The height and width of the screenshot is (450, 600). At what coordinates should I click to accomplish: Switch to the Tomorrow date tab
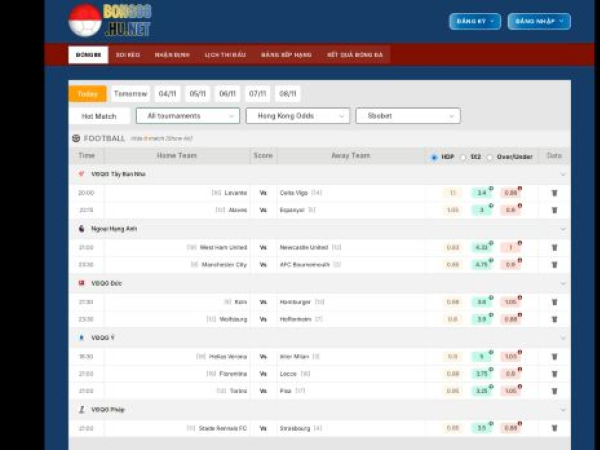[130, 93]
